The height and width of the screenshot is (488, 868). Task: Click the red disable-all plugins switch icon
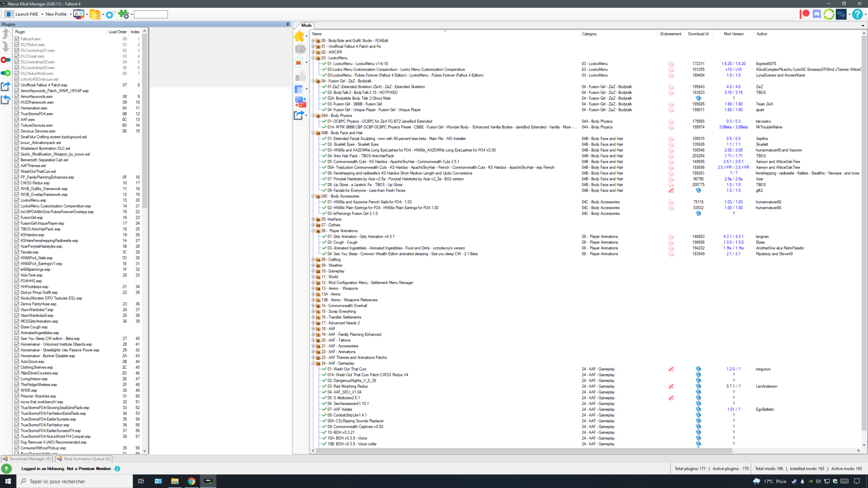[x=5, y=60]
